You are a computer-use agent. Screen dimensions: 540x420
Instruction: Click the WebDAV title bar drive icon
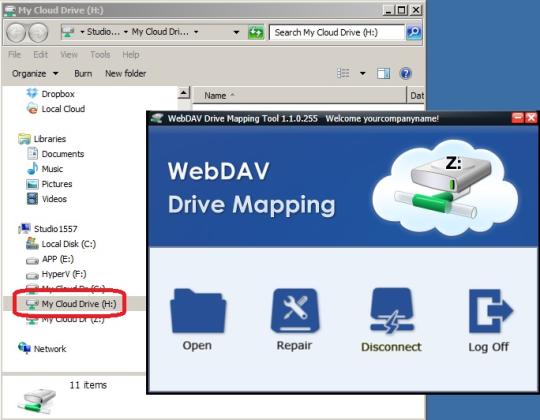(157, 118)
